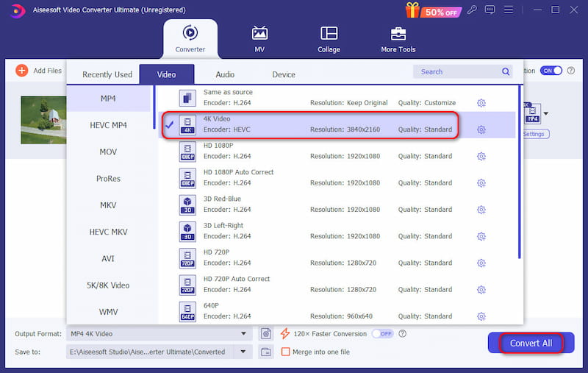Expand the Output Format dropdown
588x373 pixels.
243,333
